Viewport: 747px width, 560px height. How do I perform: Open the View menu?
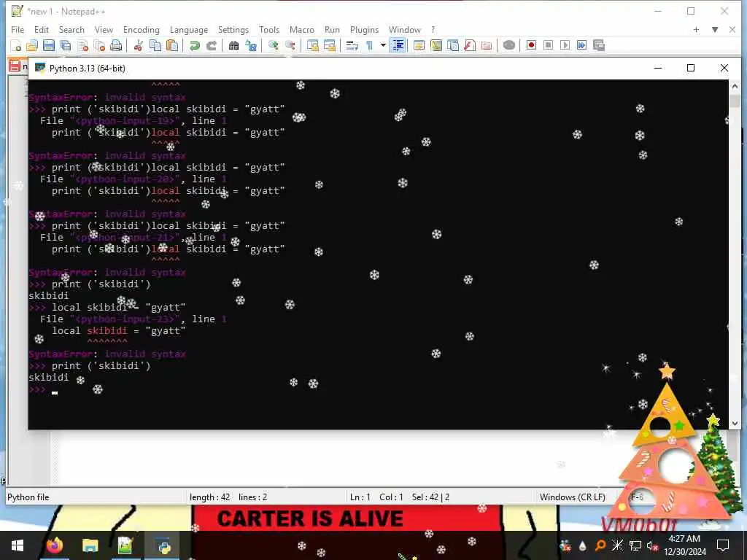click(104, 29)
